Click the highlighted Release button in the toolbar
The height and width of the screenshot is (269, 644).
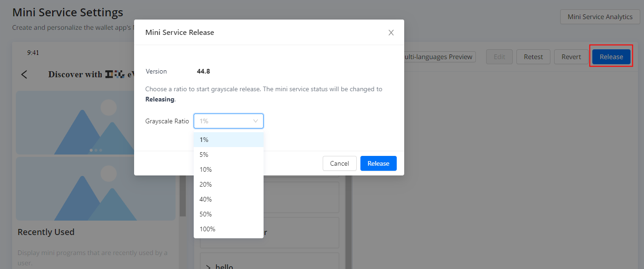coord(611,57)
